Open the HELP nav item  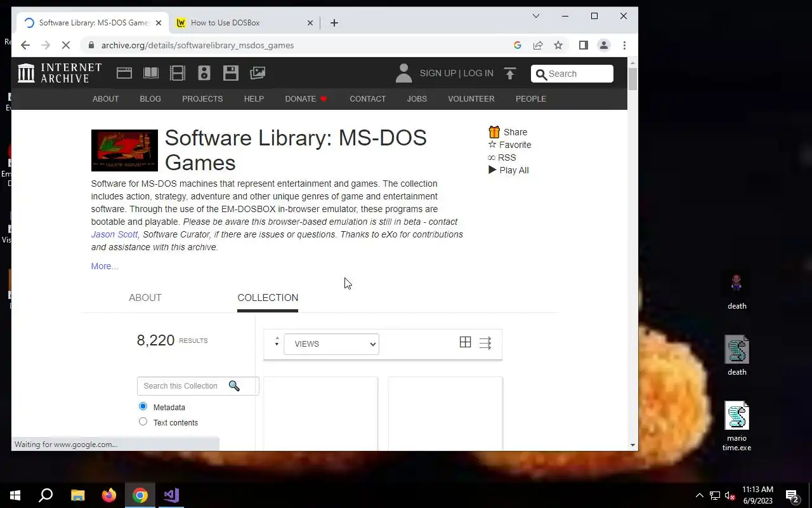click(254, 98)
